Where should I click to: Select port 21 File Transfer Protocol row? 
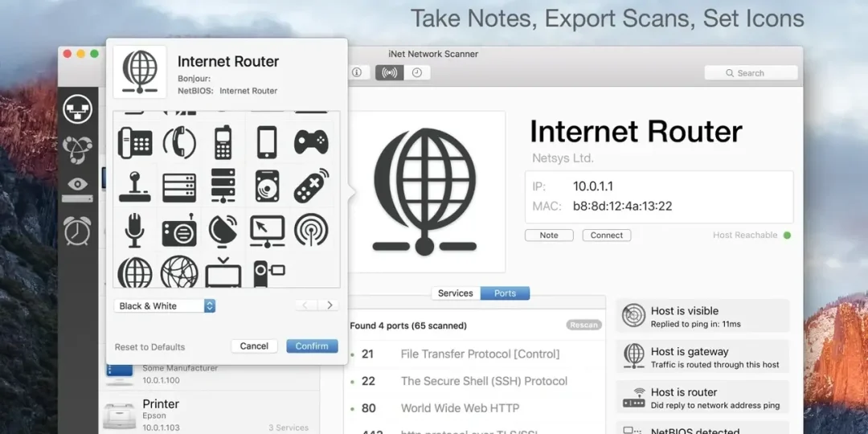tap(473, 354)
